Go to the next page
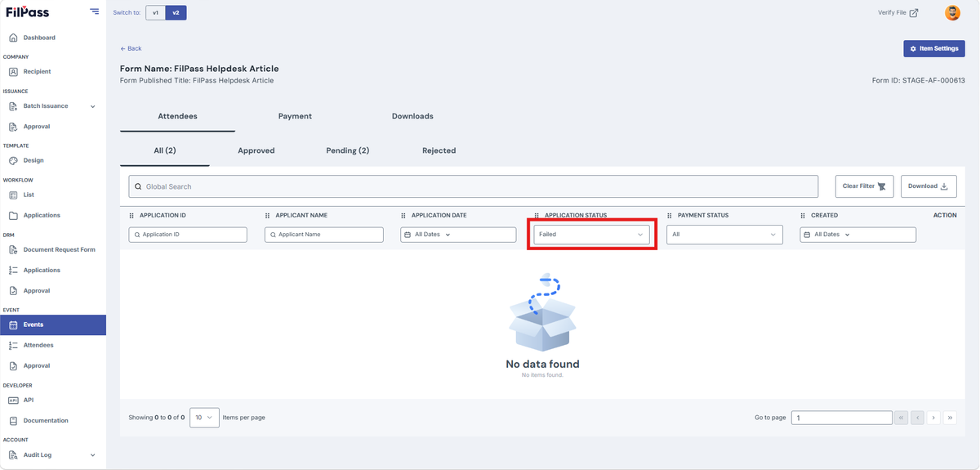The image size is (980, 470). pyautogui.click(x=933, y=418)
